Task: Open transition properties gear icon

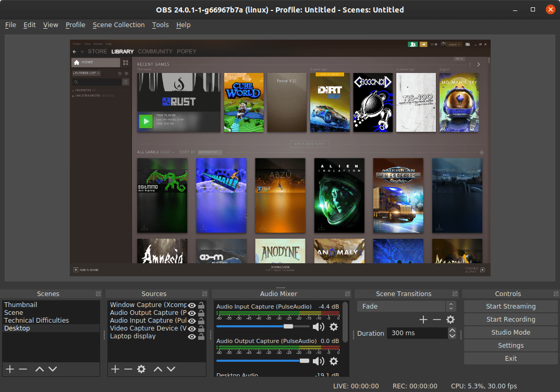Action: click(x=451, y=320)
